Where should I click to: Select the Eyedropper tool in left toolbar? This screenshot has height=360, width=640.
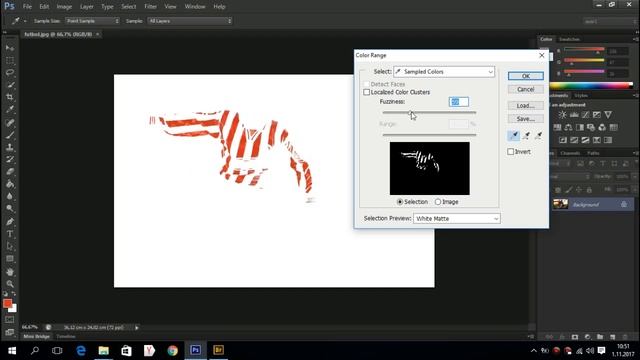10,109
